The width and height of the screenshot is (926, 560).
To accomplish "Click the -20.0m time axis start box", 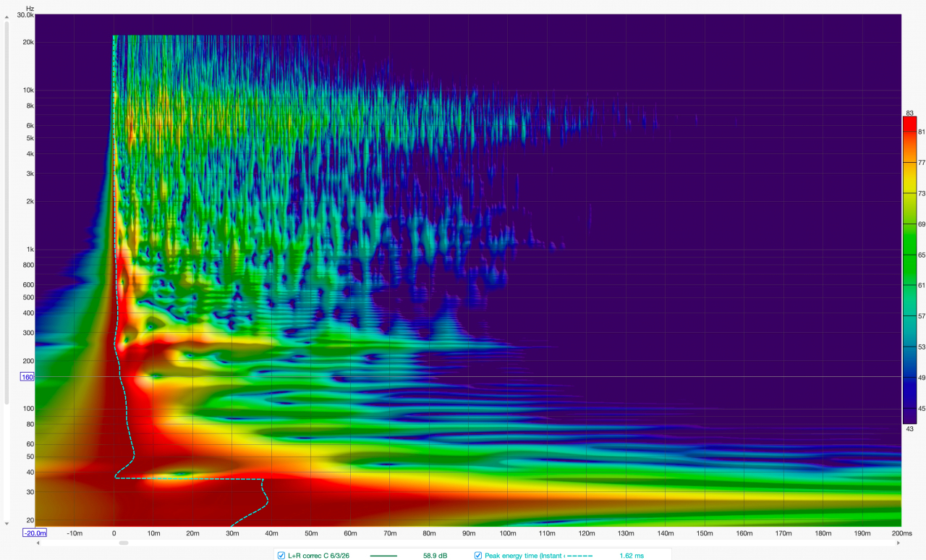I will click(x=34, y=533).
